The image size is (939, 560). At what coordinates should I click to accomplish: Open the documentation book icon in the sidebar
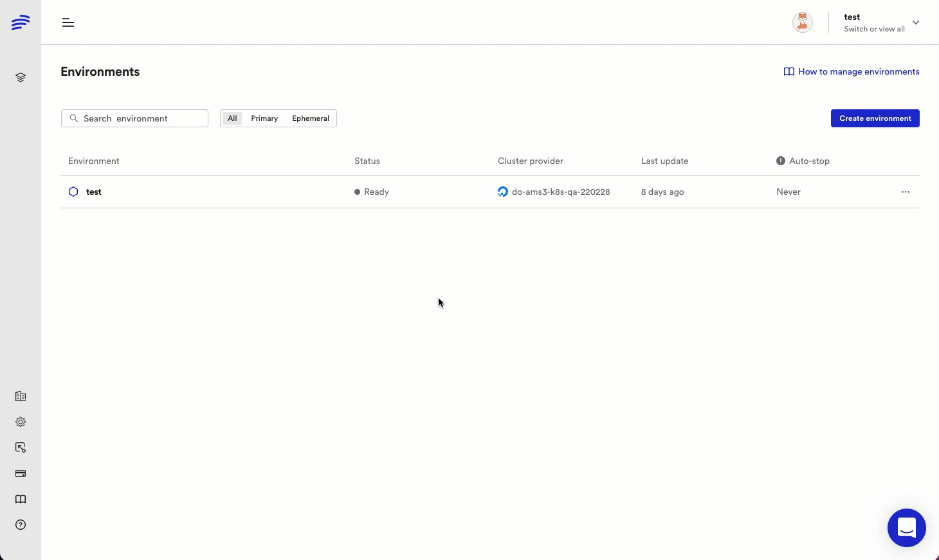(x=21, y=499)
